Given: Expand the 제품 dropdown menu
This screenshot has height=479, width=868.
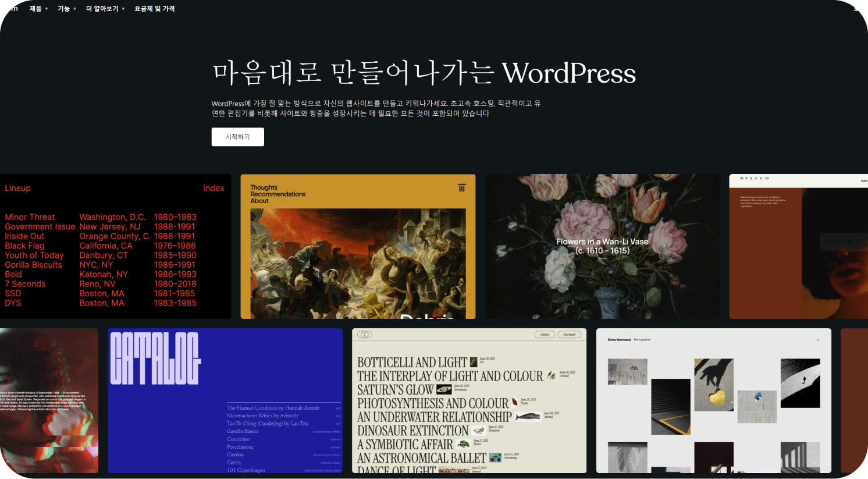Looking at the screenshot, I should pyautogui.click(x=38, y=9).
